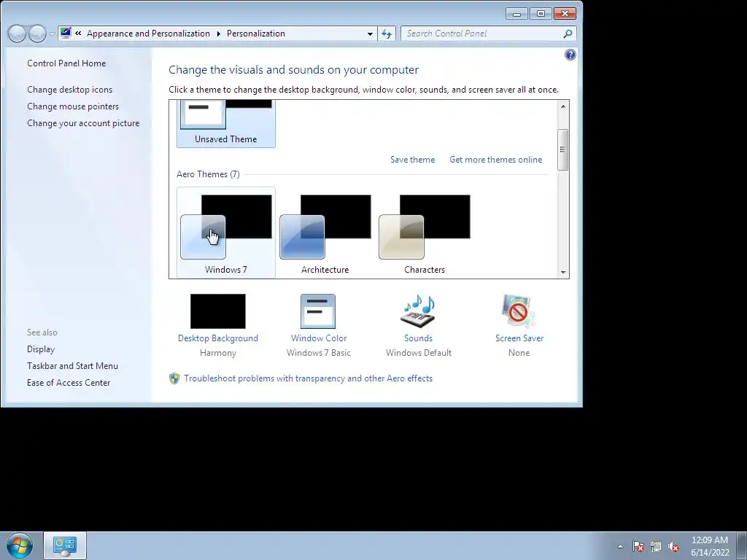The image size is (747, 560).
Task: Open Change desktop icons
Action: pyautogui.click(x=69, y=90)
